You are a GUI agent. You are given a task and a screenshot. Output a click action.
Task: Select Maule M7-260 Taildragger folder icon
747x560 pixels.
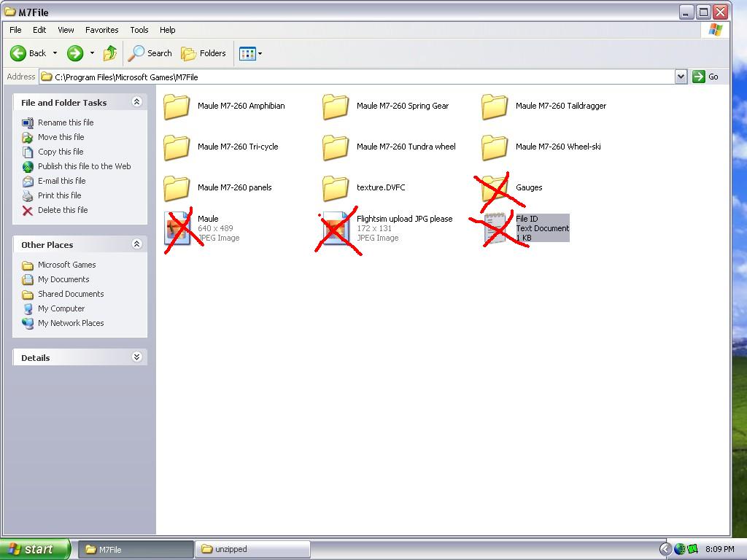pyautogui.click(x=495, y=106)
